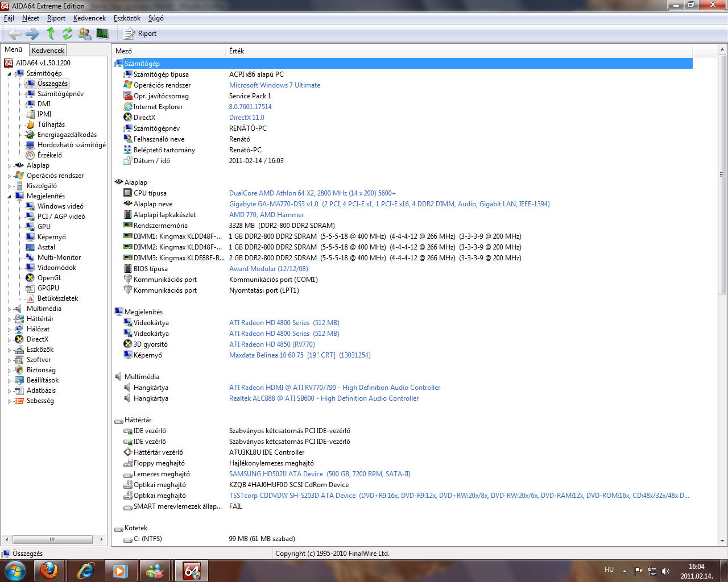Open the users icon in toolbar
728x582 pixels.
tap(85, 34)
